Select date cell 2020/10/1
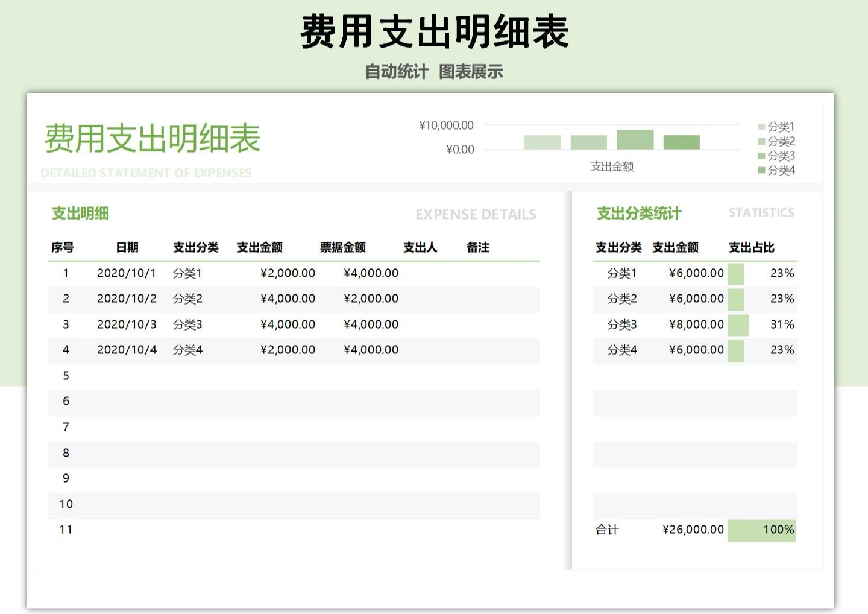The image size is (868, 614). (127, 273)
